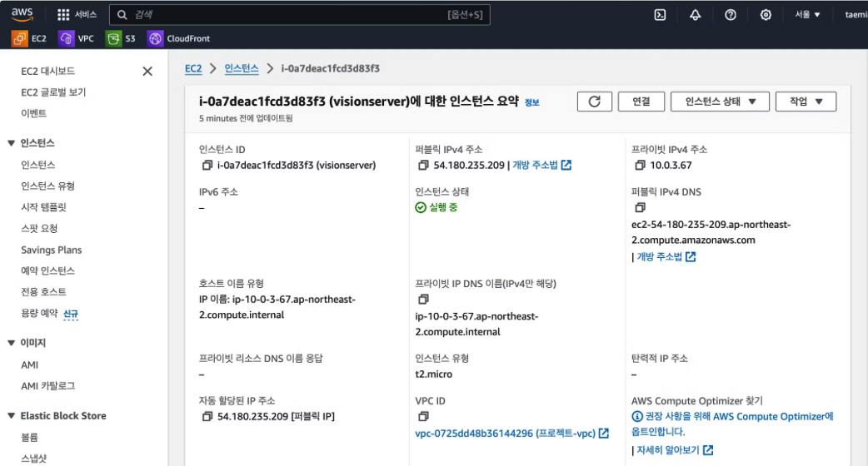Select the t2.micro instance type text
868x466 pixels.
[x=433, y=374]
